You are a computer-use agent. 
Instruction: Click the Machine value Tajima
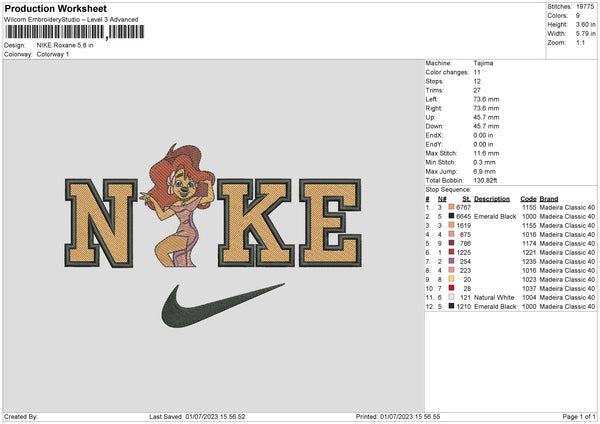pos(483,63)
